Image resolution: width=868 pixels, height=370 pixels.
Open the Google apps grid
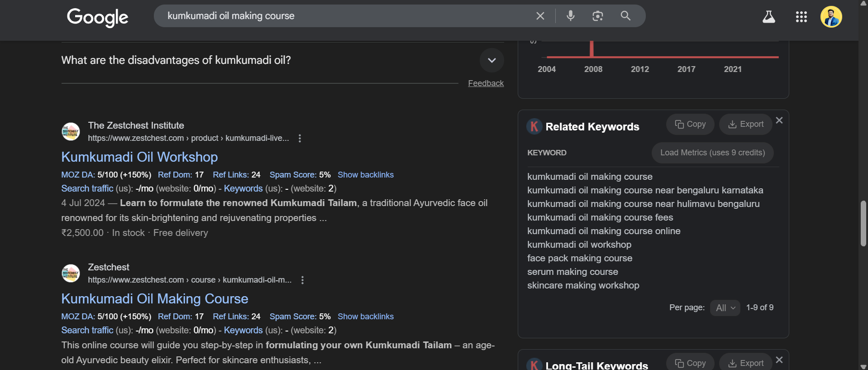click(801, 17)
